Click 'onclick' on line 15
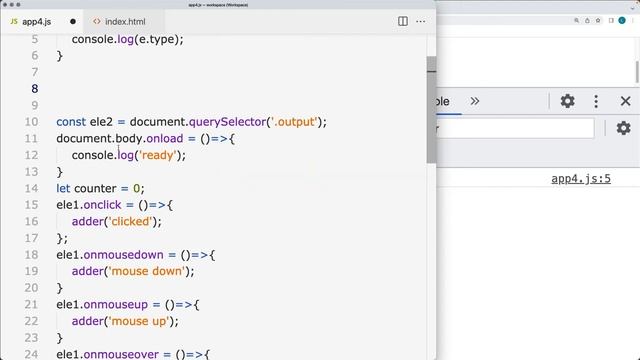This screenshot has width=640, height=360. [102, 205]
